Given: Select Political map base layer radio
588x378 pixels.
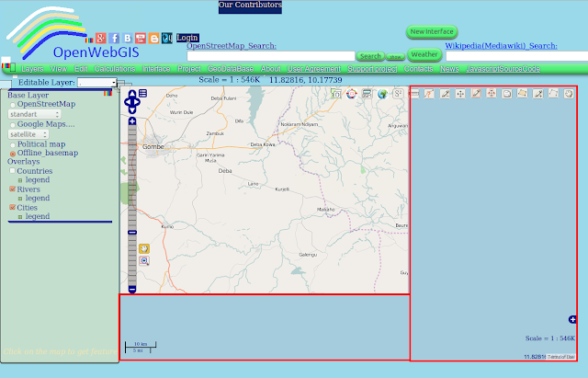Looking at the screenshot, I should (13, 145).
